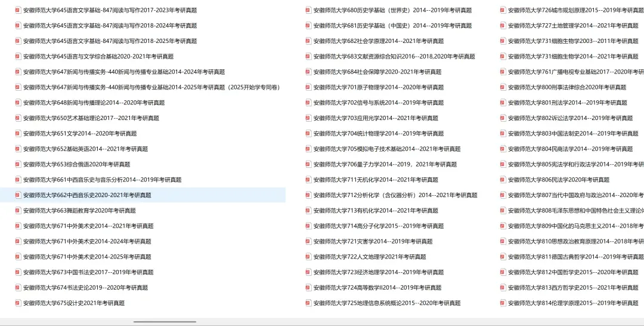Click the horizontal scrollbar thumb at bottom

tap(165, 322)
